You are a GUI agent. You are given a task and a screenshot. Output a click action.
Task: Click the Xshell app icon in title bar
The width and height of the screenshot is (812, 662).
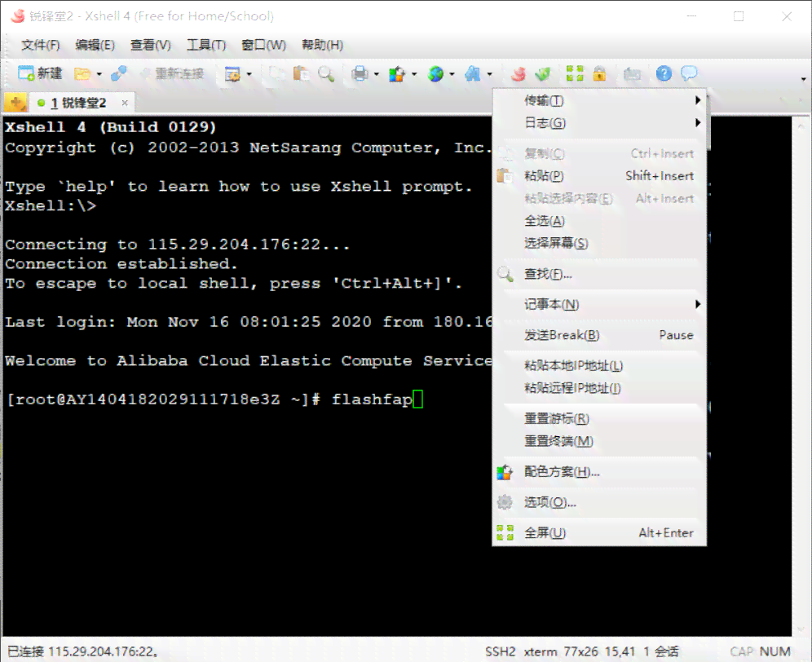[x=18, y=16]
